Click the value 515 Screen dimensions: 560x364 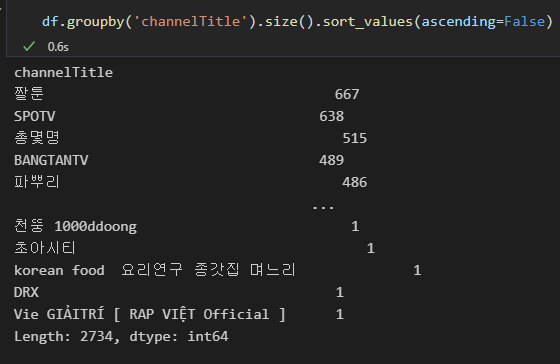(x=355, y=139)
